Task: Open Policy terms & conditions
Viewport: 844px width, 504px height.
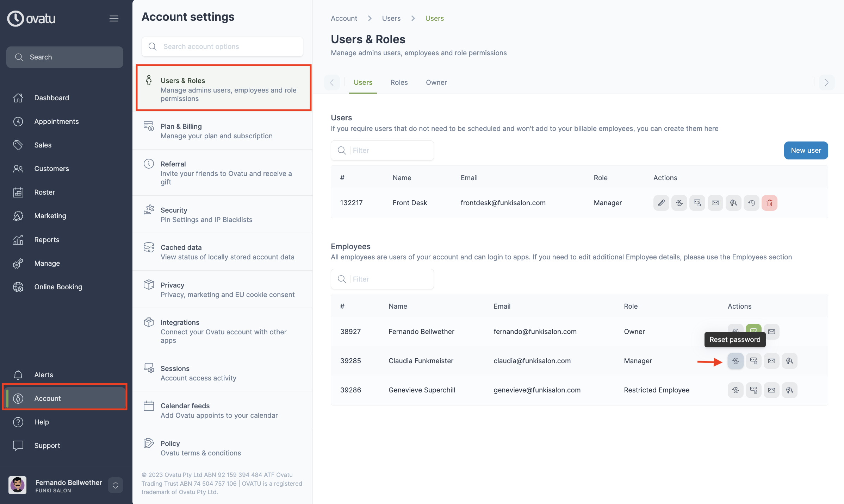Action: pyautogui.click(x=222, y=448)
